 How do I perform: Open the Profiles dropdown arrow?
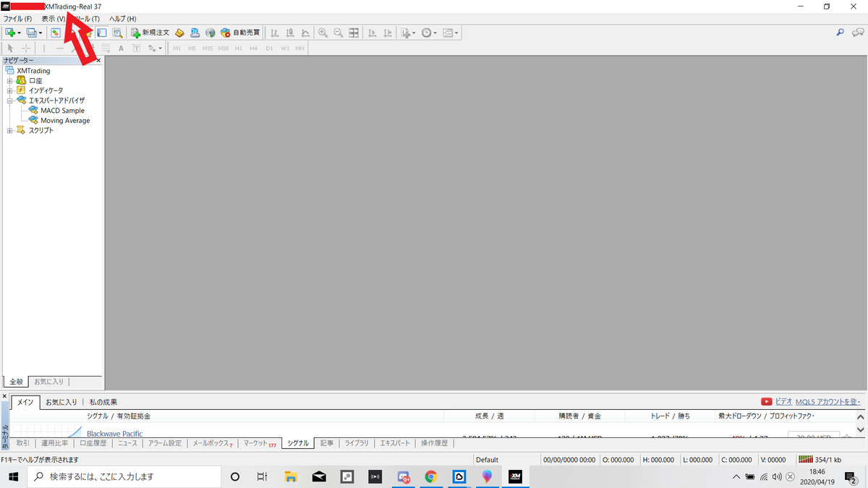coord(41,33)
